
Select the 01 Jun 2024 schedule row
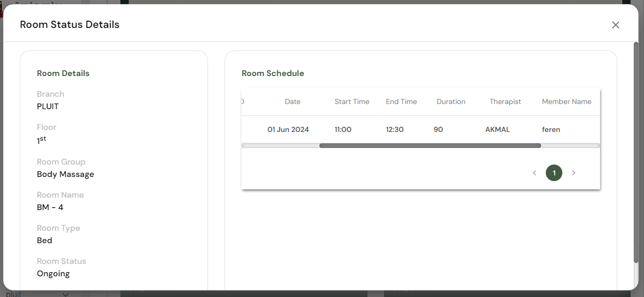coord(288,130)
